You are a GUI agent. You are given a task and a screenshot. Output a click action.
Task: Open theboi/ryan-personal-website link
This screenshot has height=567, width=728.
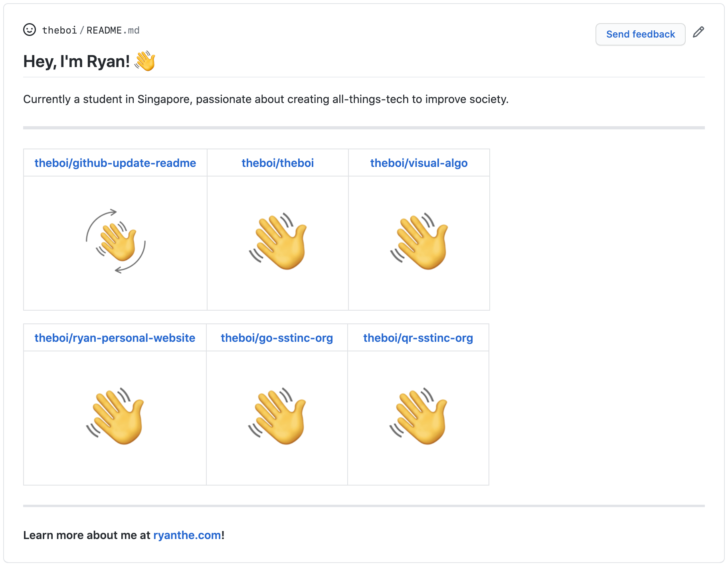115,338
